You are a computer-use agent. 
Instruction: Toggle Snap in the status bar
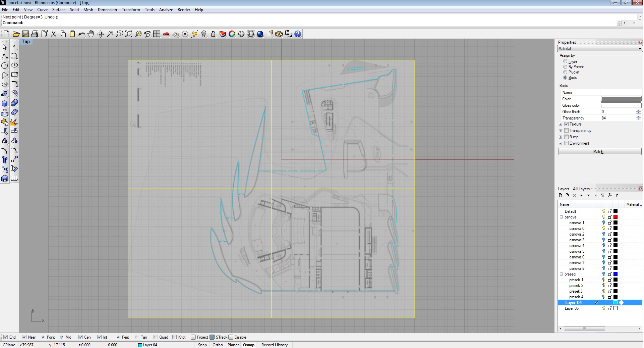click(x=202, y=345)
